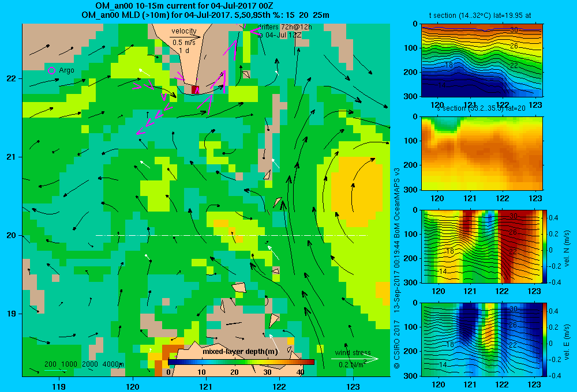Click the "to 04-Jul 12Z" drifter annotation line

(279, 35)
